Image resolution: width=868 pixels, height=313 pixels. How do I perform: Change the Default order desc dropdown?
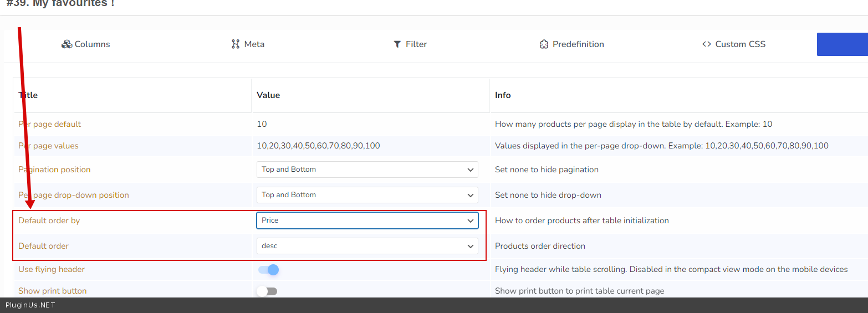[x=367, y=246]
